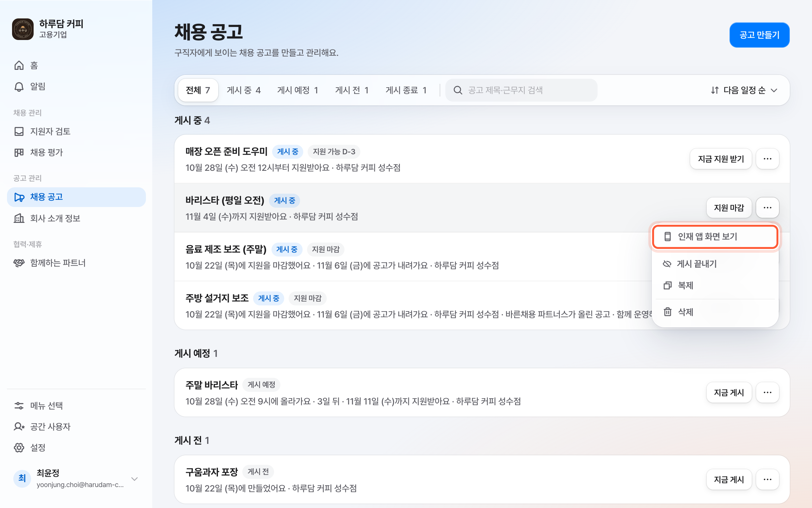Viewport: 812px width, 508px height.
Task: Click 지금 게시 for 주말 바리스타
Action: [729, 392]
